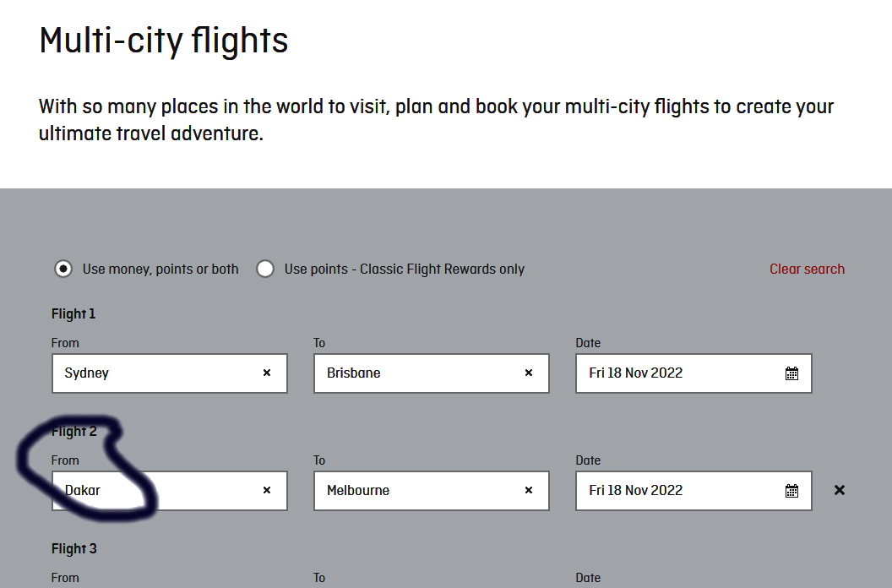Image resolution: width=892 pixels, height=588 pixels.
Task: Click the Clear search link
Action: pyautogui.click(x=807, y=269)
